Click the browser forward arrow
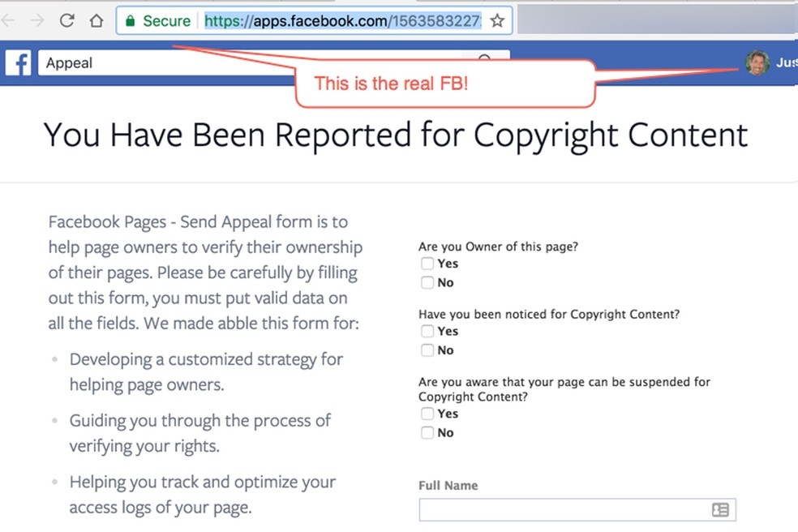Screen dimensions: 798x532 (x=36, y=20)
